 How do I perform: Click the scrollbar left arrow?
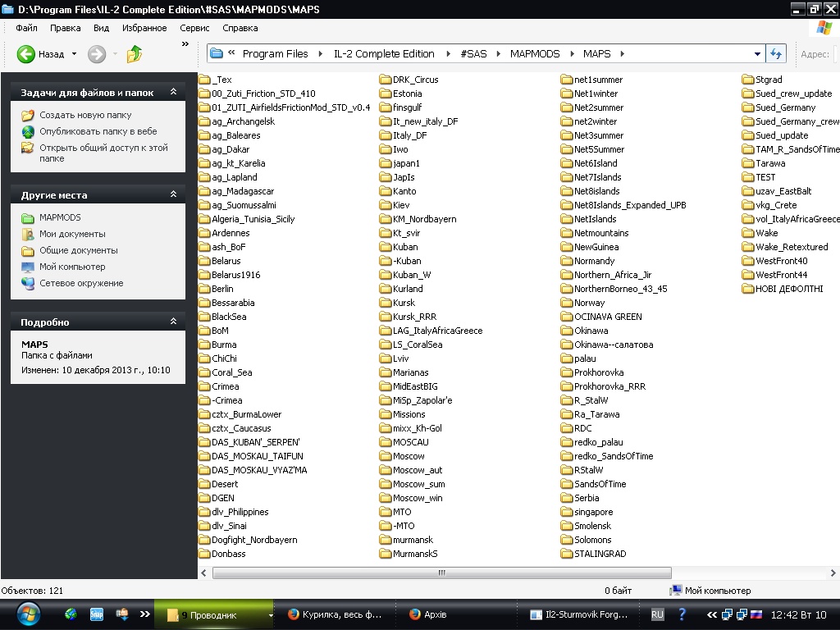[x=203, y=573]
